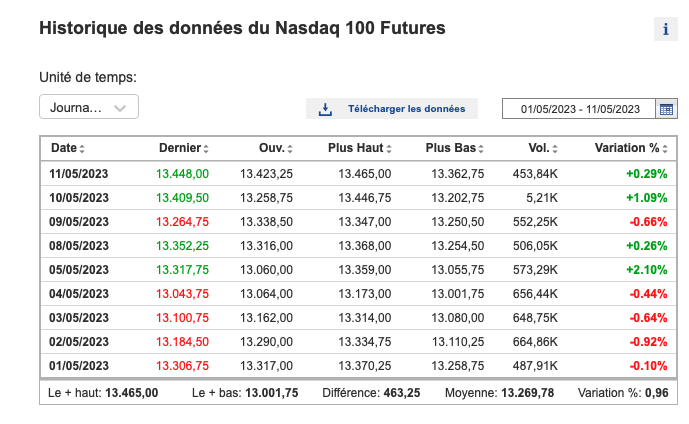Click the Variation % column header
The image size is (689, 424).
(x=627, y=148)
